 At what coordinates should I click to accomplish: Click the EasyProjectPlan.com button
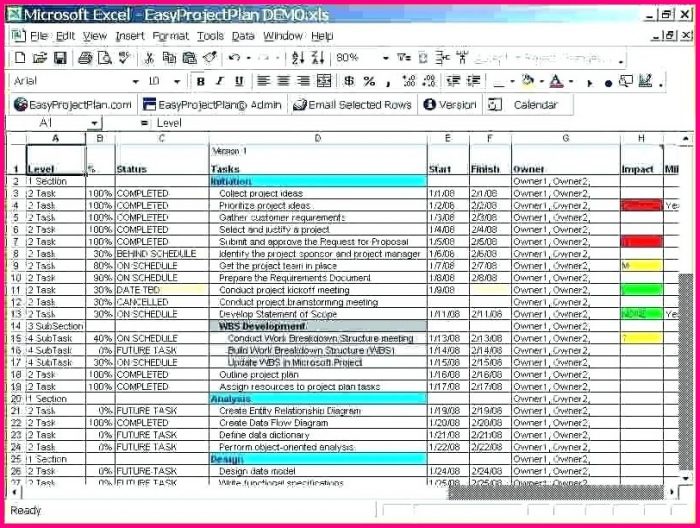pos(73,105)
